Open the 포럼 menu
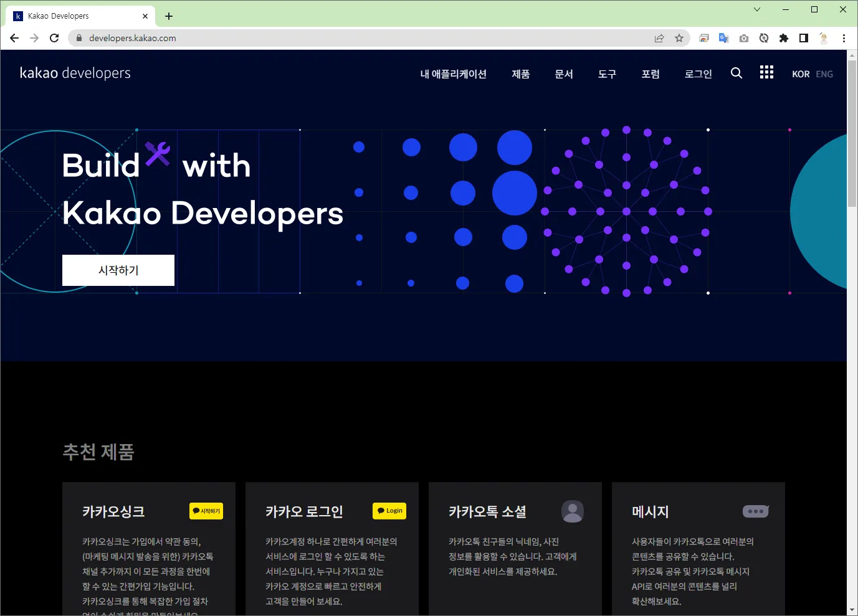The image size is (858, 616). pyautogui.click(x=651, y=74)
